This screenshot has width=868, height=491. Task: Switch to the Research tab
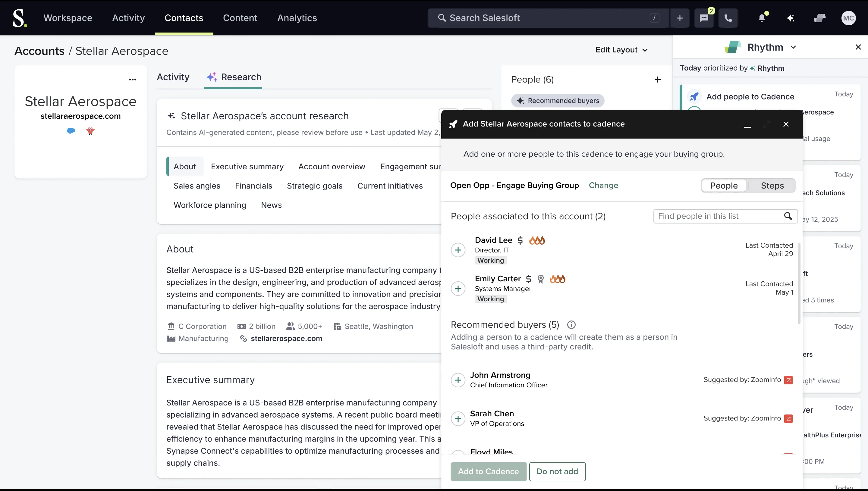pos(234,77)
